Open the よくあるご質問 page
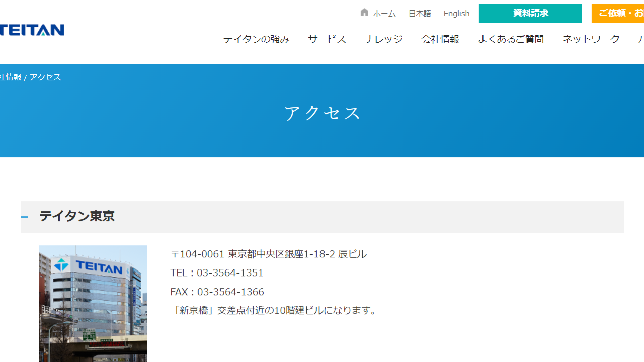 tap(510, 39)
